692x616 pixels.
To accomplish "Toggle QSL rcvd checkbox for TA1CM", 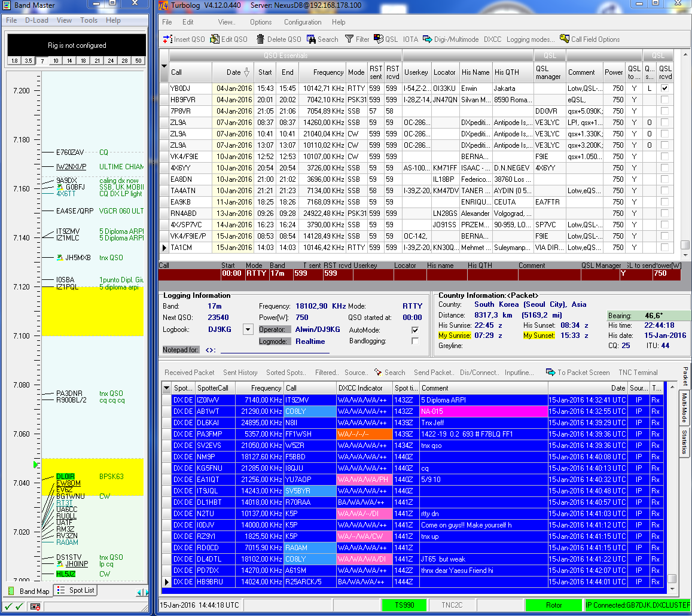I will click(664, 248).
